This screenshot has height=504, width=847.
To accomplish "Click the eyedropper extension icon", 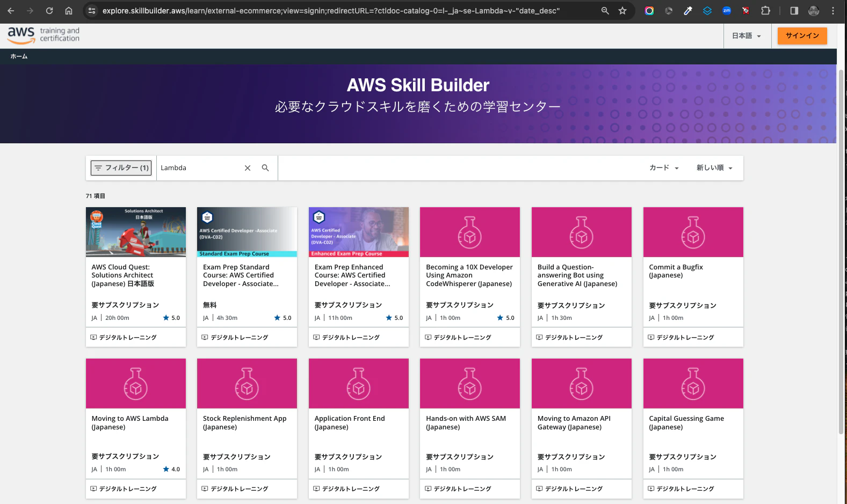I will tap(688, 11).
